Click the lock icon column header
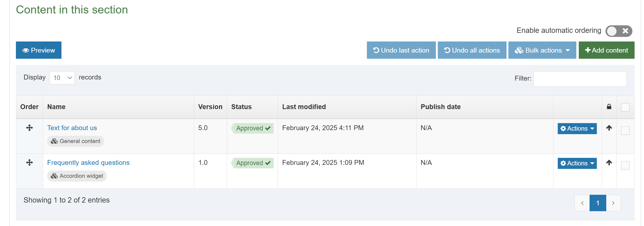 609,107
